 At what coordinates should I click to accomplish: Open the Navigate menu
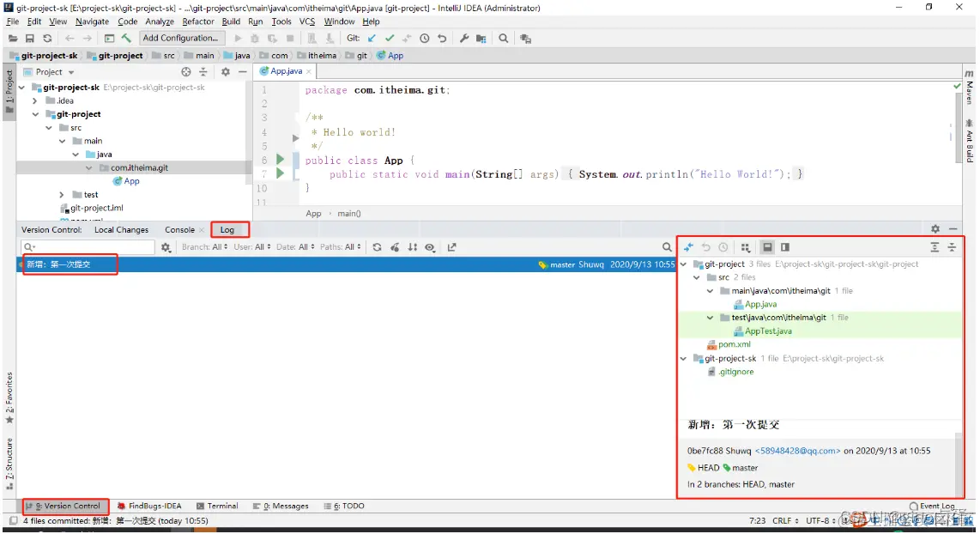[x=92, y=21]
